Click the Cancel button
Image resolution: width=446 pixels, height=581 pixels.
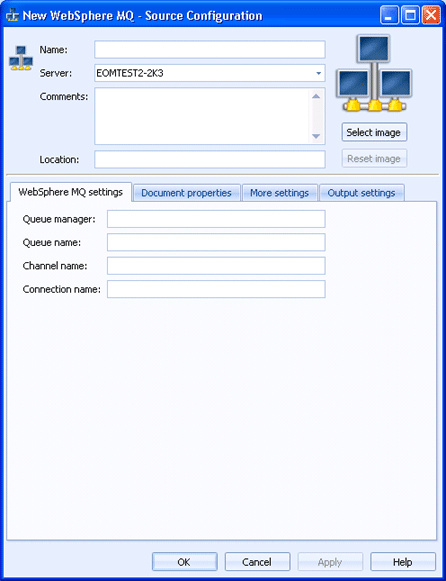click(x=257, y=562)
